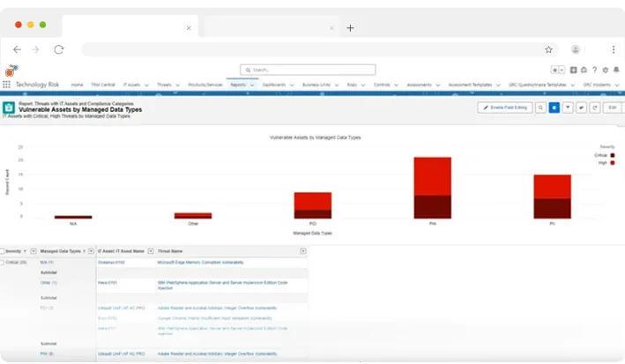Click the Critical legend color swatch
The height and width of the screenshot is (364, 625).
613,155
